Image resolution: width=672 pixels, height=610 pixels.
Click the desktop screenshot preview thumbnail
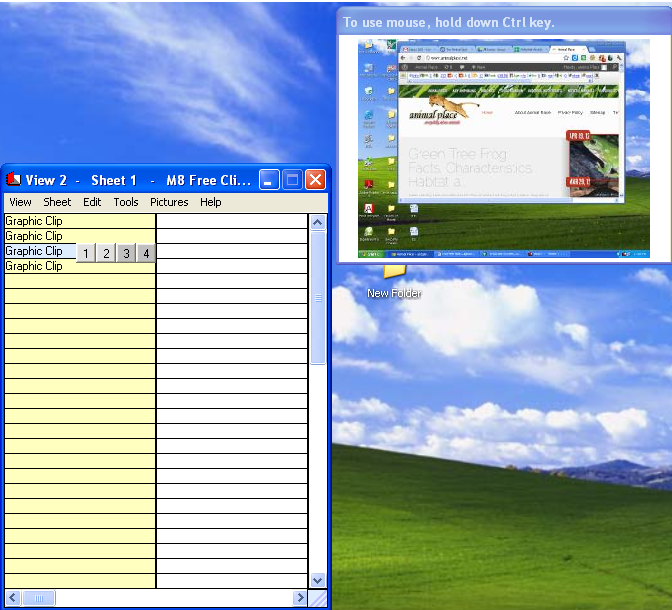pyautogui.click(x=504, y=147)
